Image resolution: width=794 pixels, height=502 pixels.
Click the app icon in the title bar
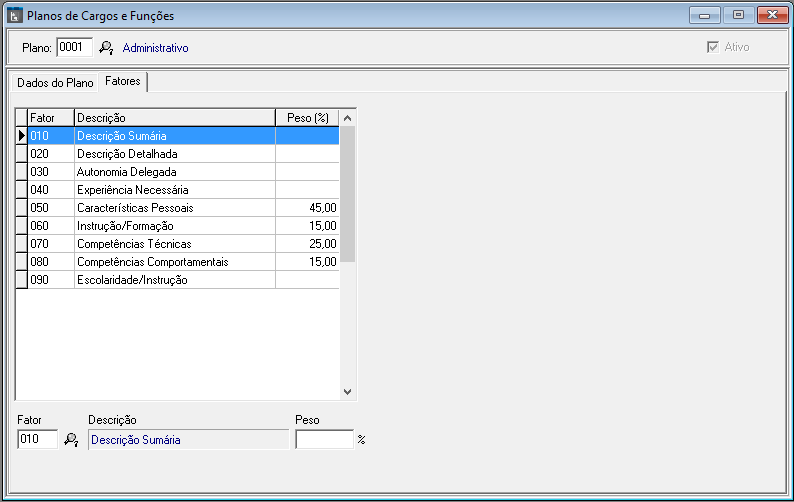point(15,15)
